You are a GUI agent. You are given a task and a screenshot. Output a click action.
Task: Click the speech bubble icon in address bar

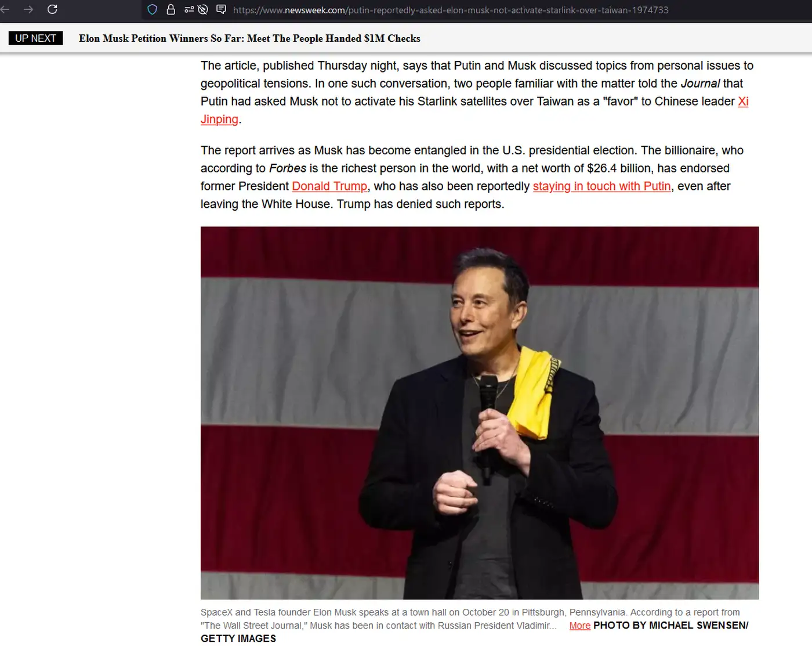point(221,9)
